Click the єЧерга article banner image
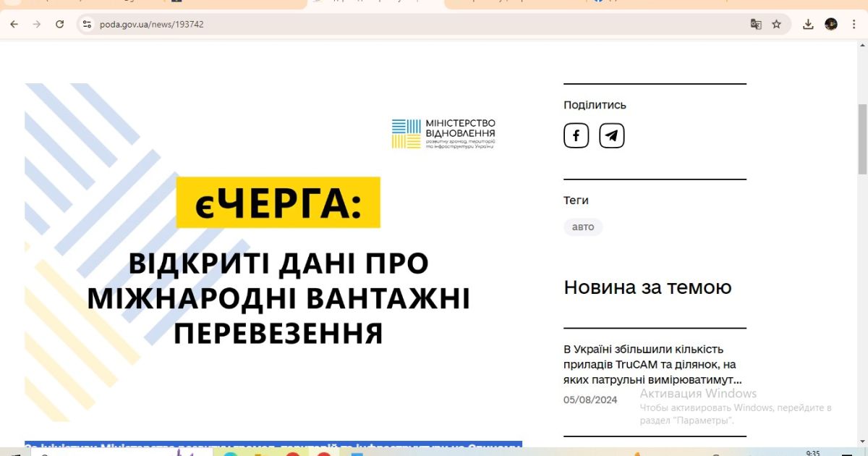The height and width of the screenshot is (456, 868). 273,252
